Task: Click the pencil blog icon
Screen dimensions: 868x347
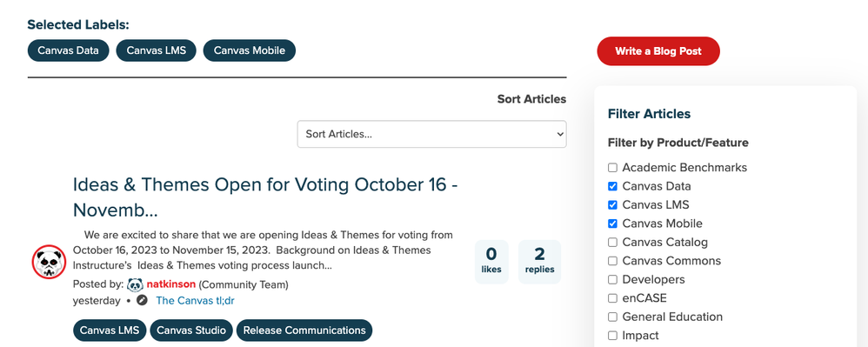Action: (x=143, y=301)
